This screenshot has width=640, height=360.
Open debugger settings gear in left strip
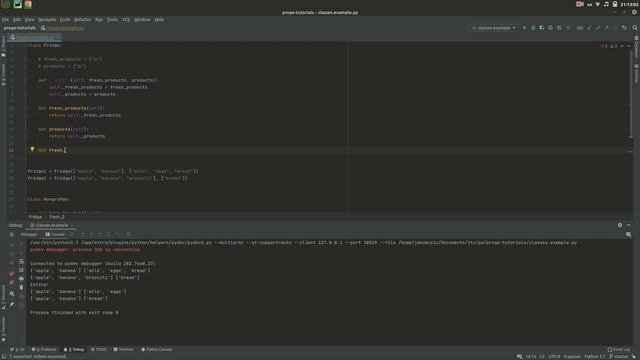coord(12,293)
